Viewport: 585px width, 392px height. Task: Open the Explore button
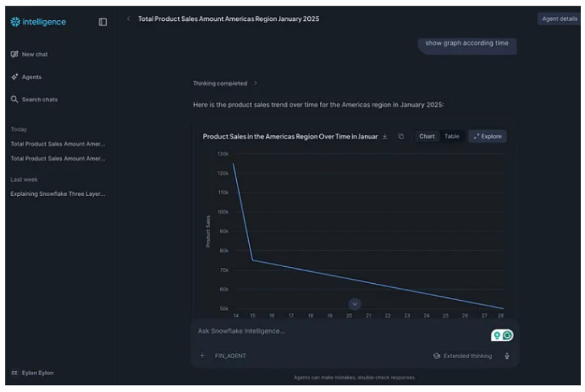point(487,136)
